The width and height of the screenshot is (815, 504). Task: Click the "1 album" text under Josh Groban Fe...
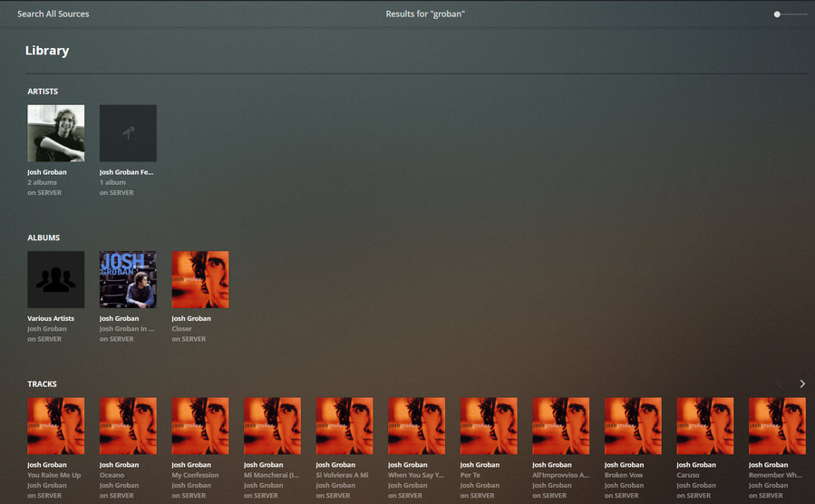click(112, 182)
